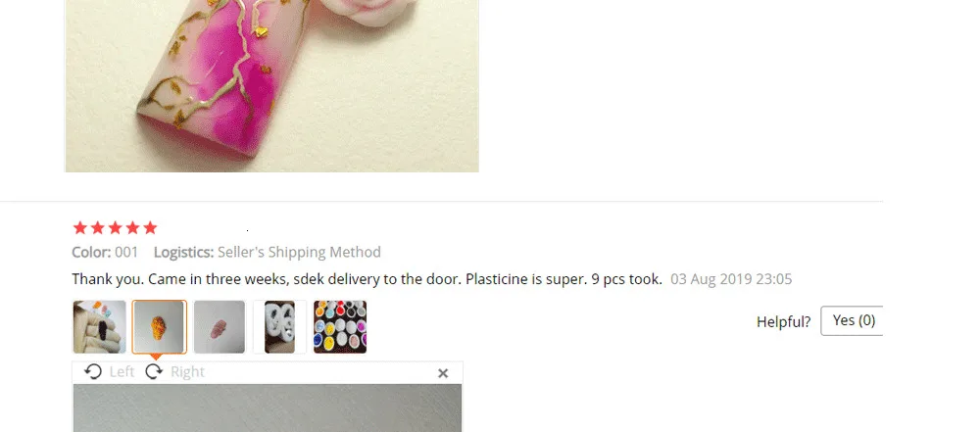Click the 'Left' rotate label

point(122,372)
